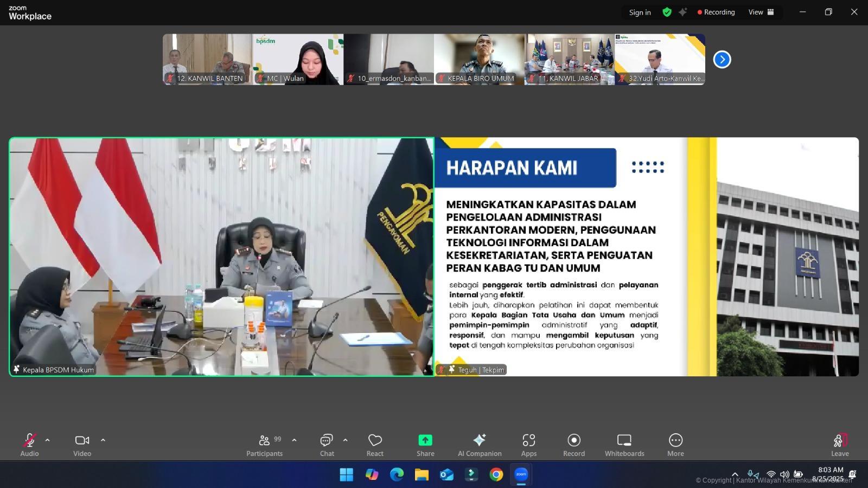Select the MC | Wulan video thumbnail
868x488 pixels.
pyautogui.click(x=298, y=59)
